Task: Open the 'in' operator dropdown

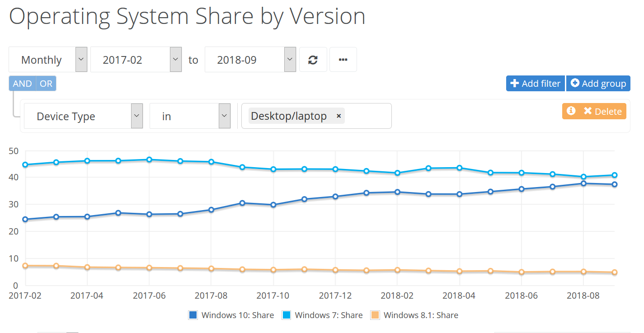Action: pos(190,116)
